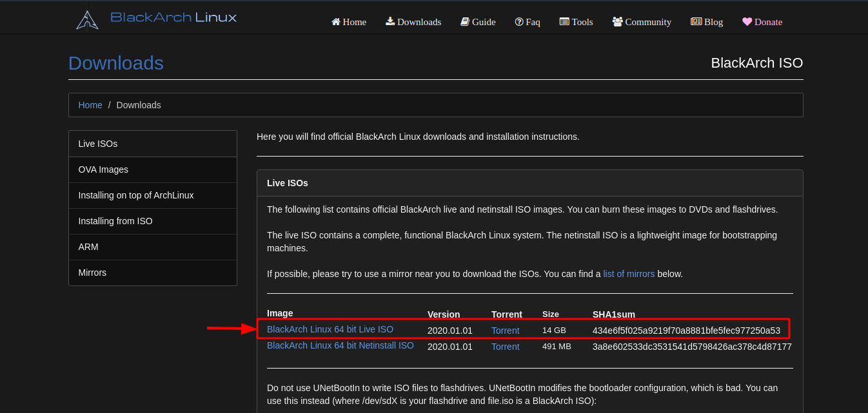The width and height of the screenshot is (868, 413).
Task: Click the question mark icon beside Faq
Action: click(518, 22)
